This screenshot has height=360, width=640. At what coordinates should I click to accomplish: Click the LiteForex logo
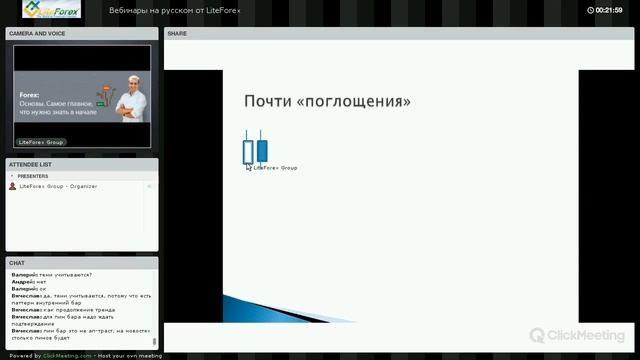tap(51, 9)
